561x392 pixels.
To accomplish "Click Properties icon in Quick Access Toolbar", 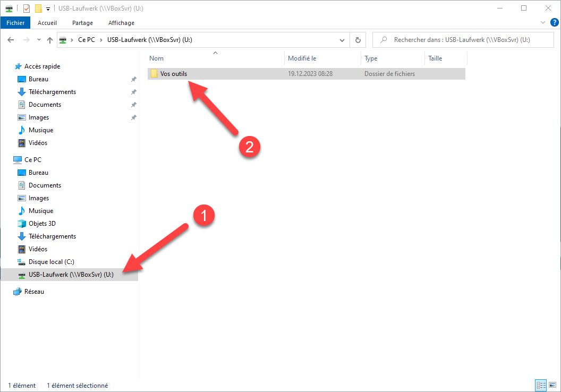I will (27, 8).
